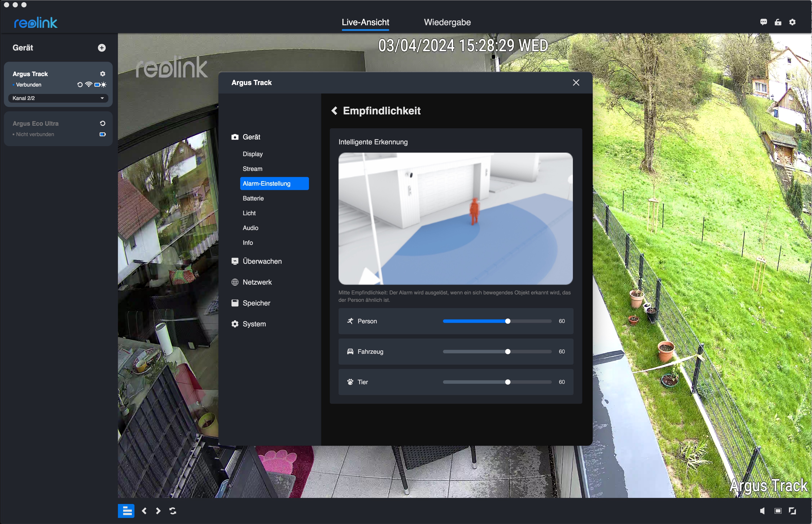Click the lock icon in top bar

[778, 22]
